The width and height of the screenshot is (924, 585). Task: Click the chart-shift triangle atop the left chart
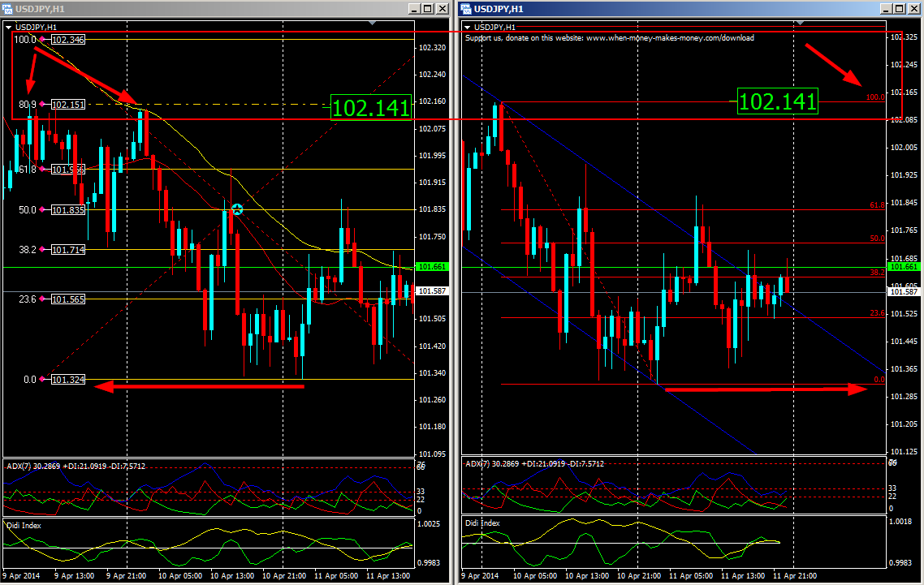(372, 23)
